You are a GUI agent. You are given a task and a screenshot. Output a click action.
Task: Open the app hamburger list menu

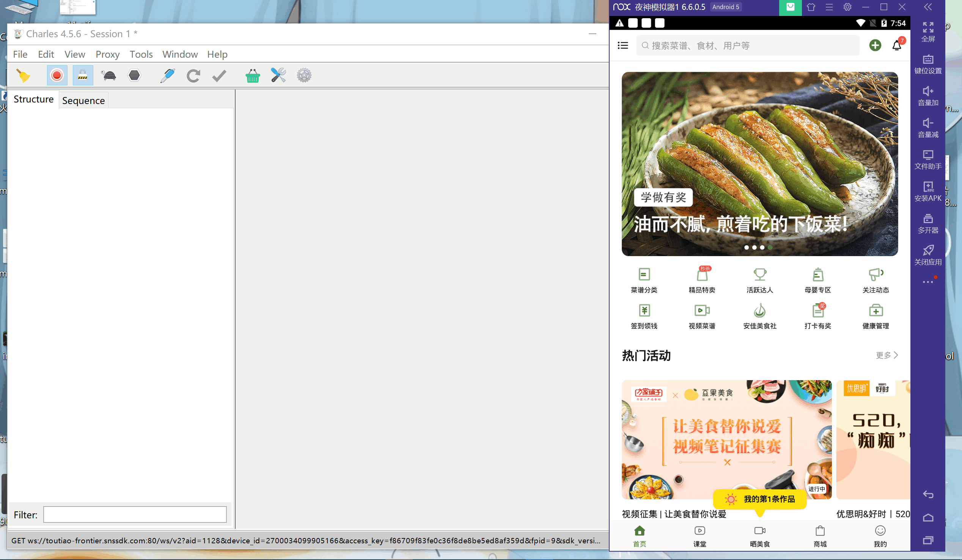pos(622,46)
